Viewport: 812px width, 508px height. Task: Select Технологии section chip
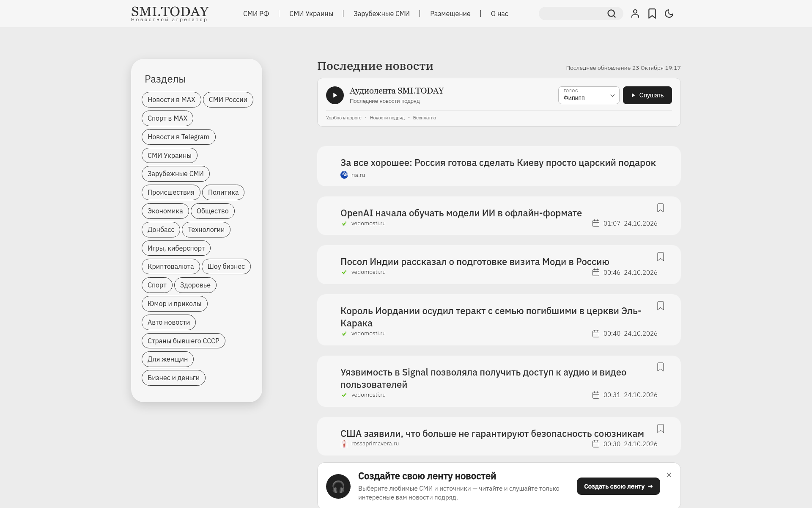tap(206, 230)
